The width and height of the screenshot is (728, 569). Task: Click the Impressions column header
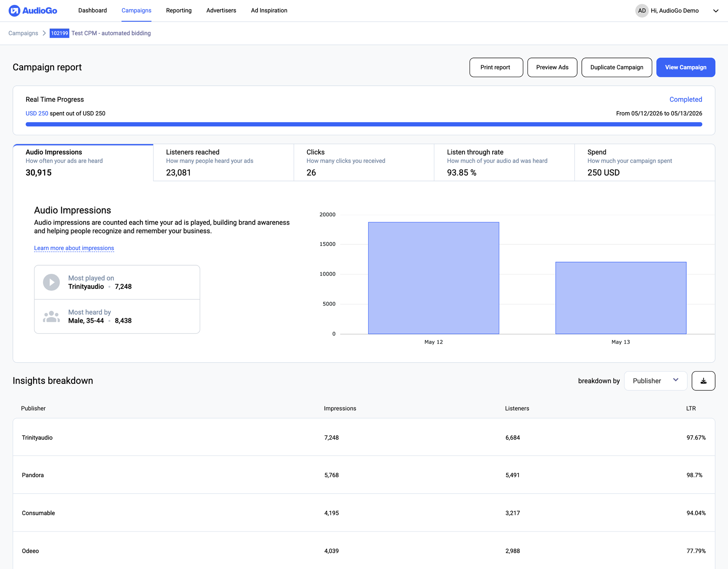point(340,408)
